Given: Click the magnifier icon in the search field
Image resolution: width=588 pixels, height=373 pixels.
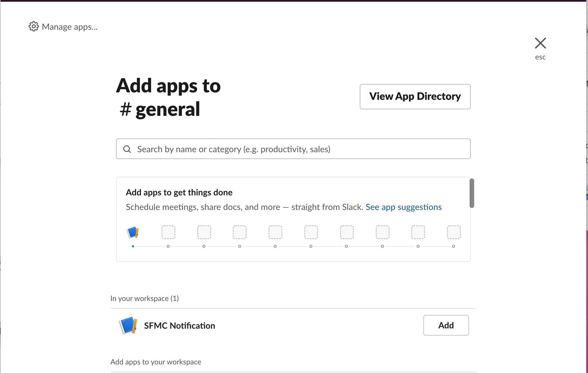Looking at the screenshot, I should pos(127,149).
